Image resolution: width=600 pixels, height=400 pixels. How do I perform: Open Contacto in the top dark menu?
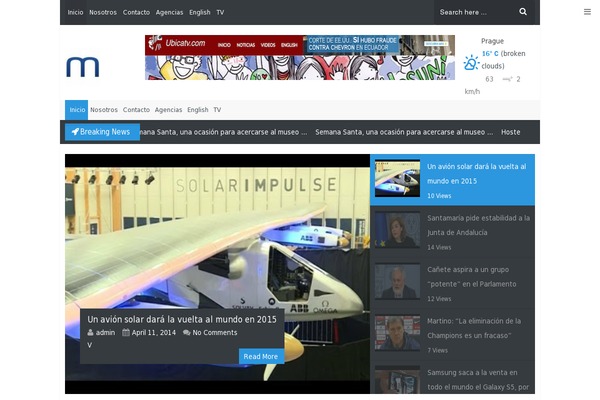point(136,12)
